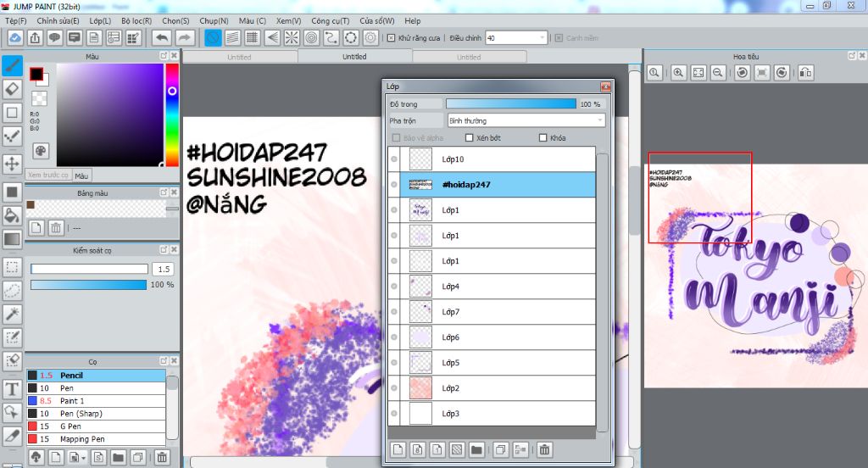Viewport: 868px width, 468px height.
Task: Select the Move tool
Action: pos(12,164)
